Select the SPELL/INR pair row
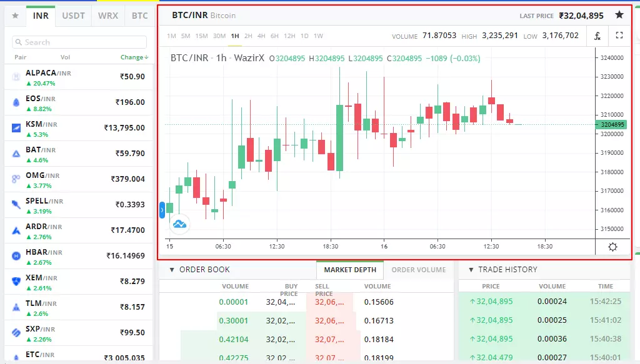The height and width of the screenshot is (364, 640). click(x=79, y=205)
